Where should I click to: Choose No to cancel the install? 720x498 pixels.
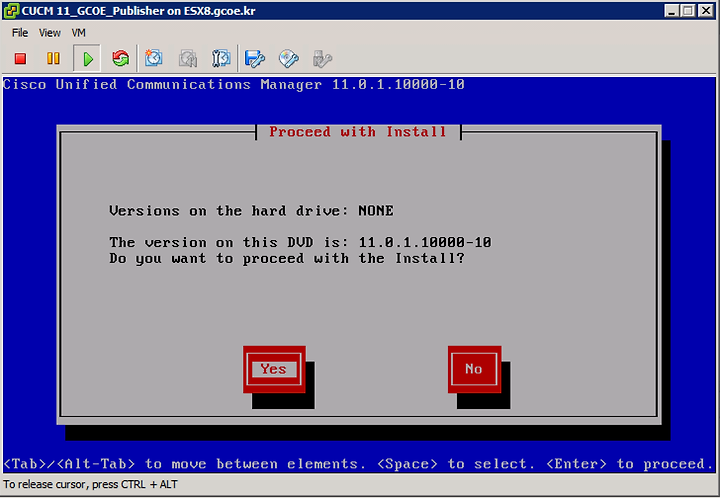point(474,369)
